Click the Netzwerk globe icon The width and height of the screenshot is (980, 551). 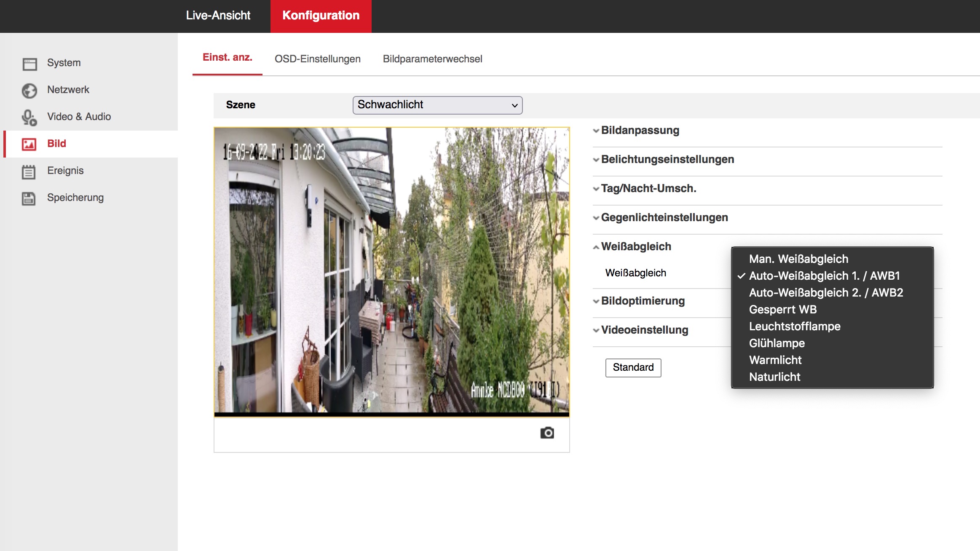tap(29, 91)
